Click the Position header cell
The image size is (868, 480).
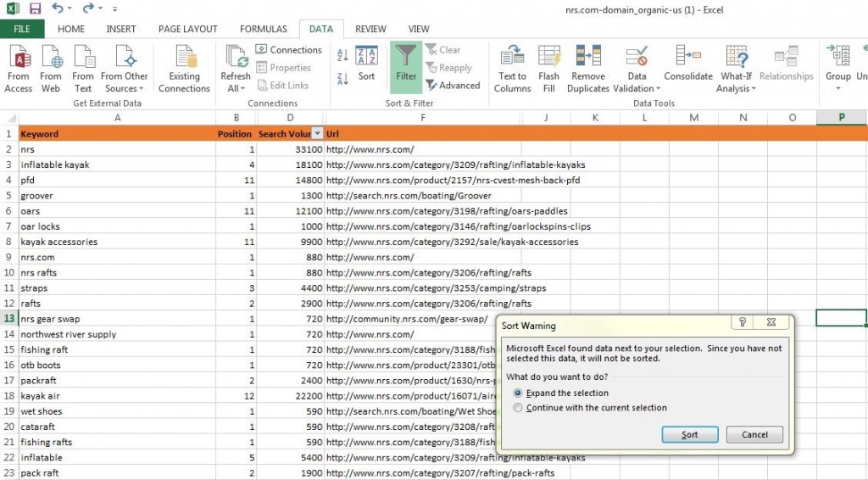[236, 133]
